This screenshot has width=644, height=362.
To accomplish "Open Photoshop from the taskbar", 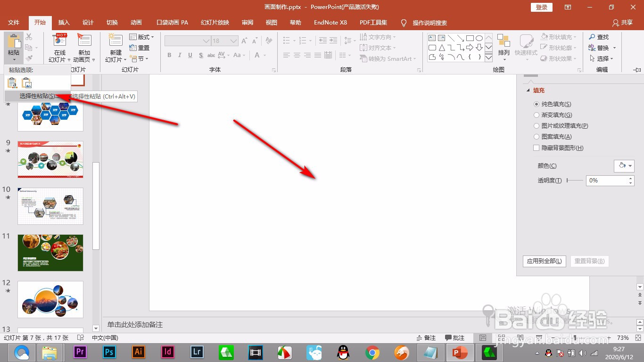I will coord(109,352).
